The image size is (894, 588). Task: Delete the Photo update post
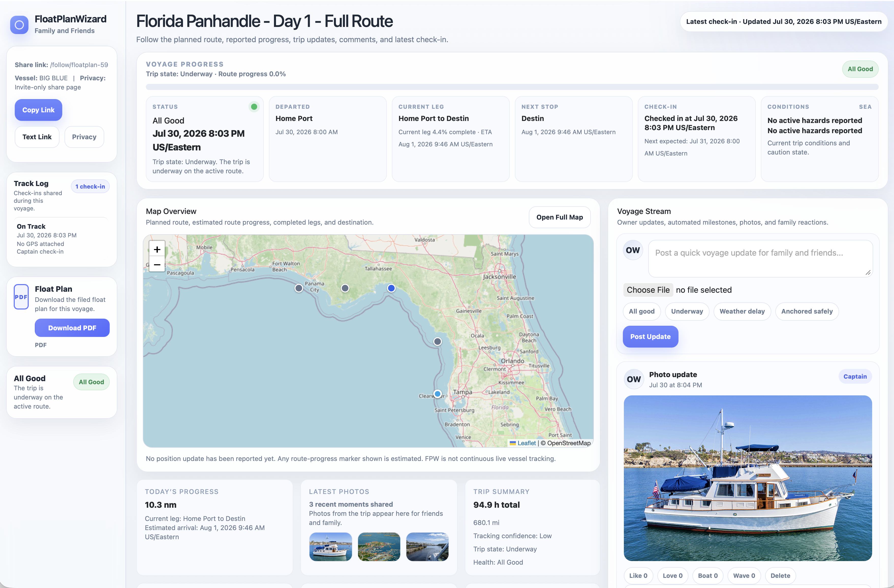pos(780,576)
